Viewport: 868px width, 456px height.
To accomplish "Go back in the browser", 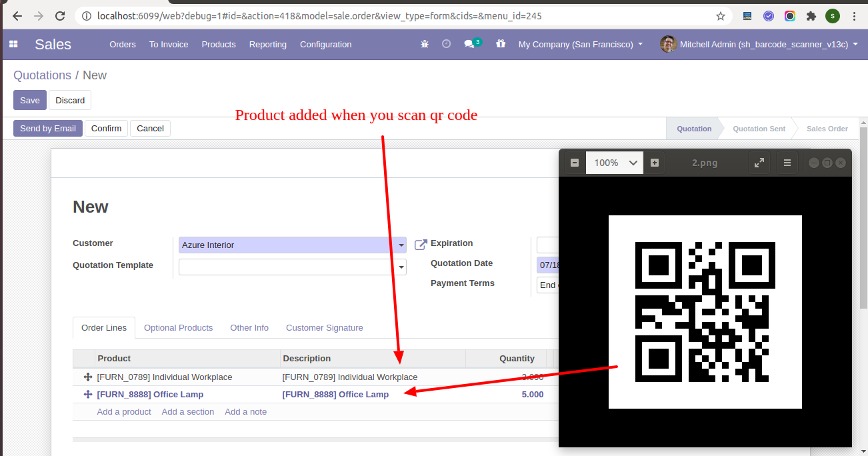I will [x=17, y=15].
